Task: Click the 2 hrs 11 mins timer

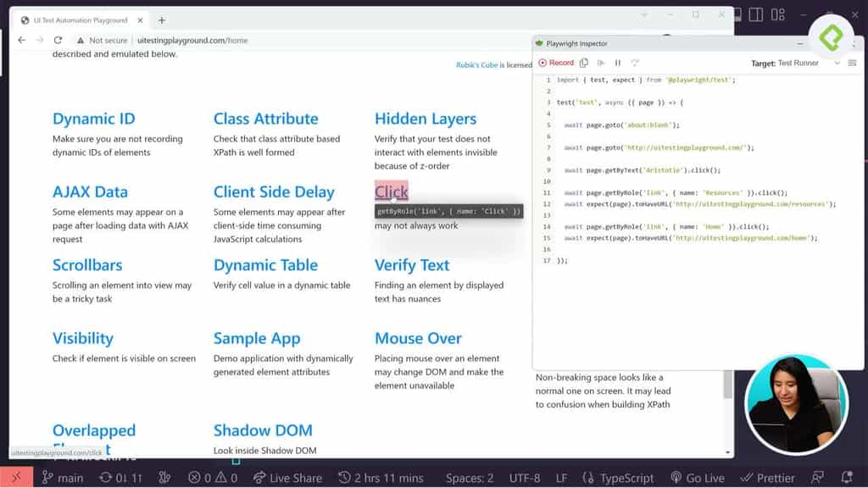Action: pyautogui.click(x=381, y=478)
